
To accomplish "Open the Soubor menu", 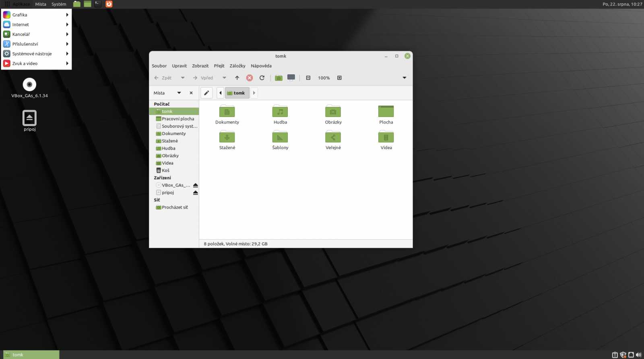I will click(159, 66).
